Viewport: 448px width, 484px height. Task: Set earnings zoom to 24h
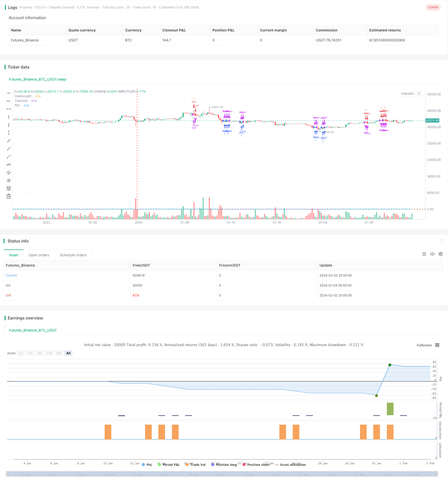coord(59,353)
